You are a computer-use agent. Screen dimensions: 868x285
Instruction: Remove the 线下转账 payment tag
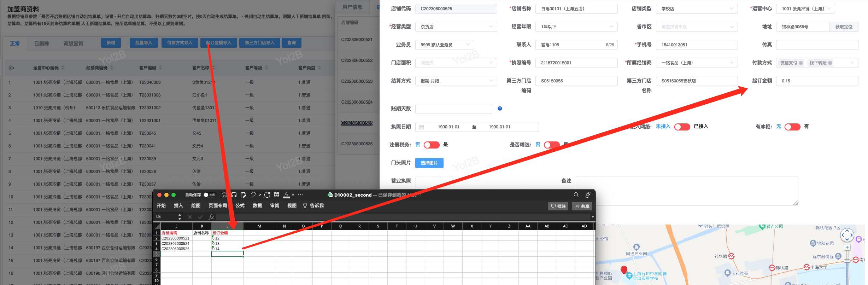830,63
